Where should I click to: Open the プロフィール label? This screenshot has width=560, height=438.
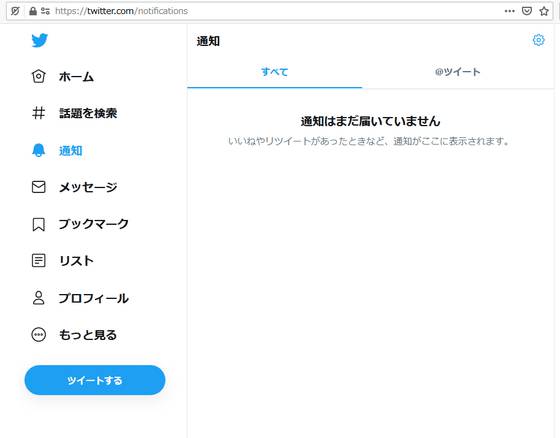pyautogui.click(x=94, y=298)
